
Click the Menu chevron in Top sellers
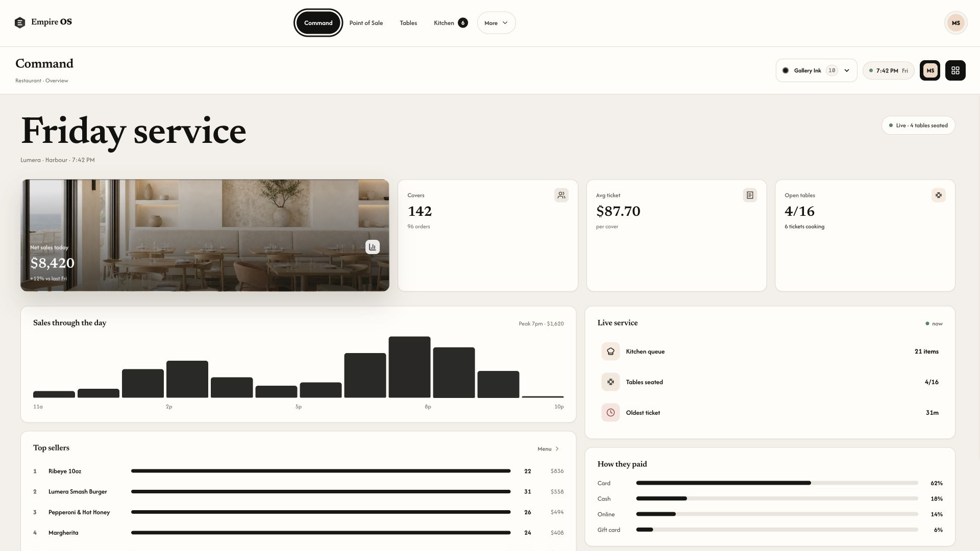click(x=557, y=449)
